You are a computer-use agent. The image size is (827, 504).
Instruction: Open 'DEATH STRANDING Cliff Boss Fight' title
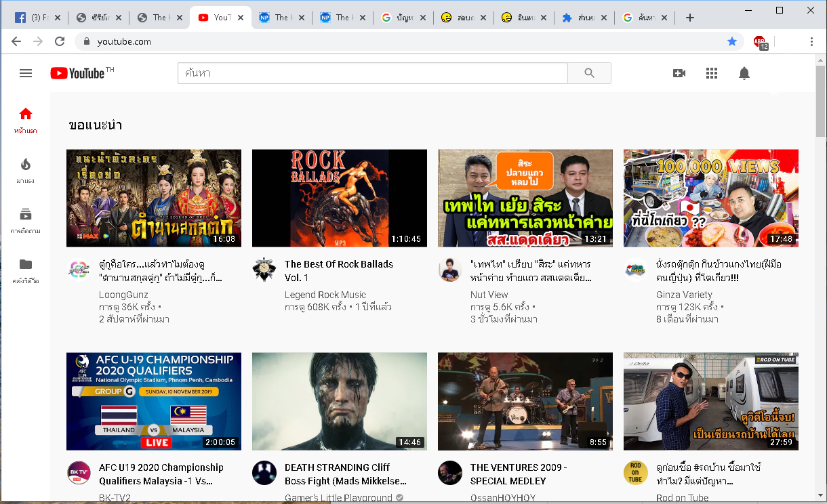point(346,474)
